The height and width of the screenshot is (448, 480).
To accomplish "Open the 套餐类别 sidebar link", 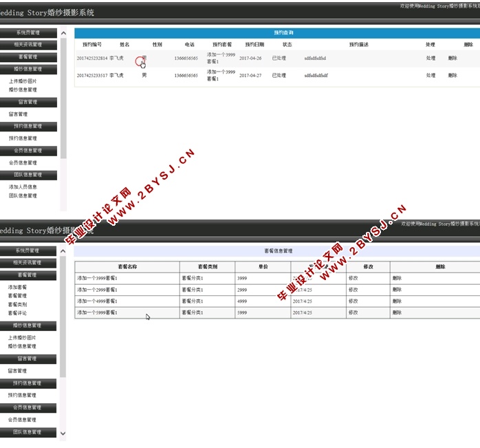I will pos(17,304).
